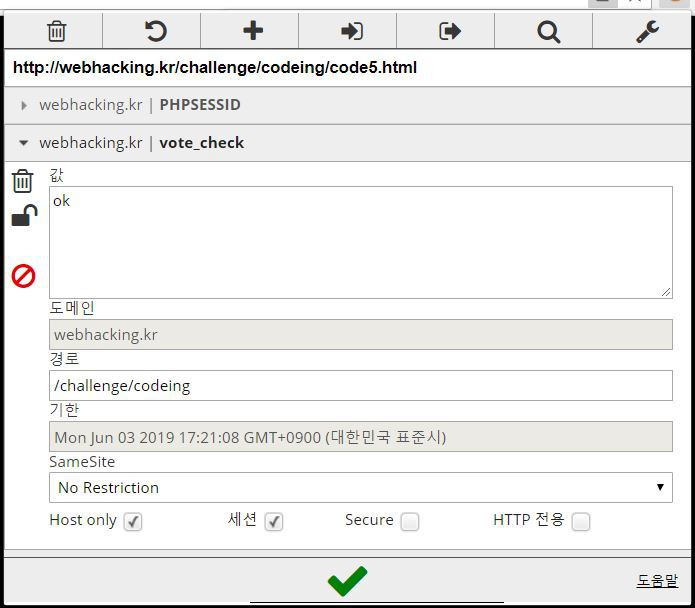
Task: Open the 도움말 help link
Action: tap(657, 580)
